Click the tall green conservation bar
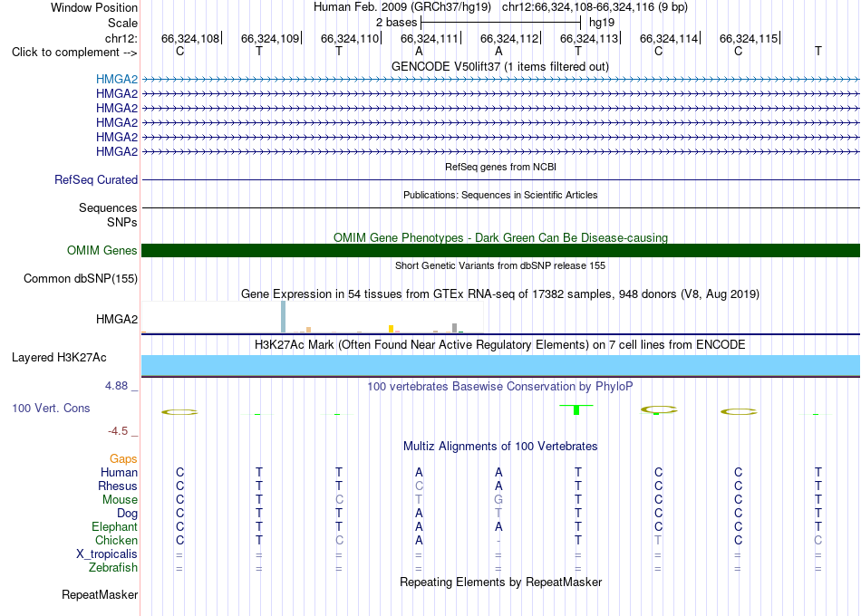The height and width of the screenshot is (616, 861). 576,409
